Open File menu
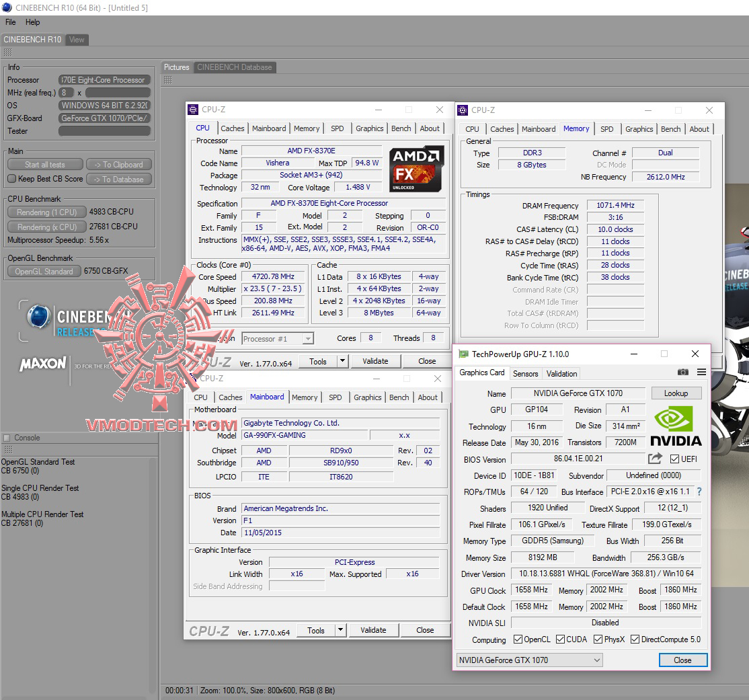 pyautogui.click(x=11, y=22)
